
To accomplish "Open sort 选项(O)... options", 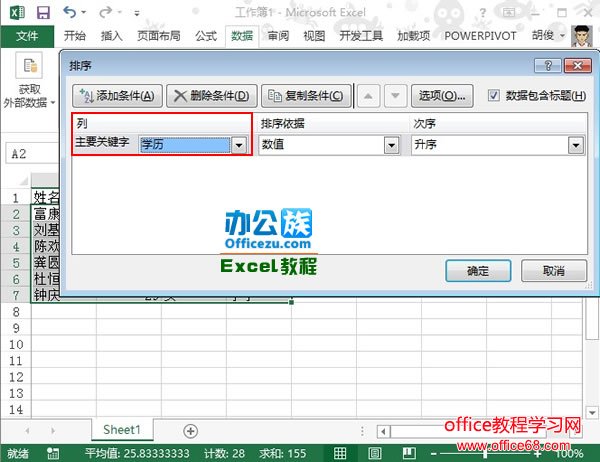I will [x=442, y=96].
